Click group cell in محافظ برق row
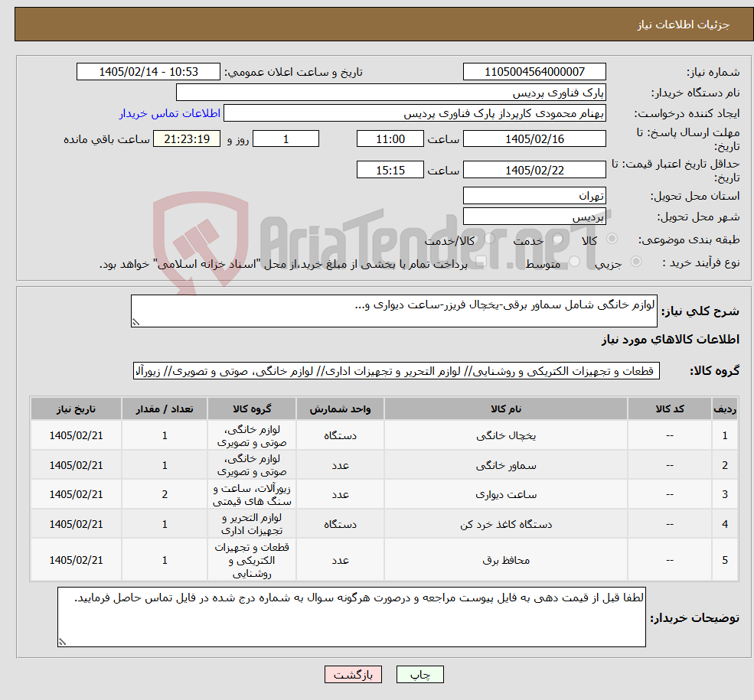 click(x=252, y=560)
